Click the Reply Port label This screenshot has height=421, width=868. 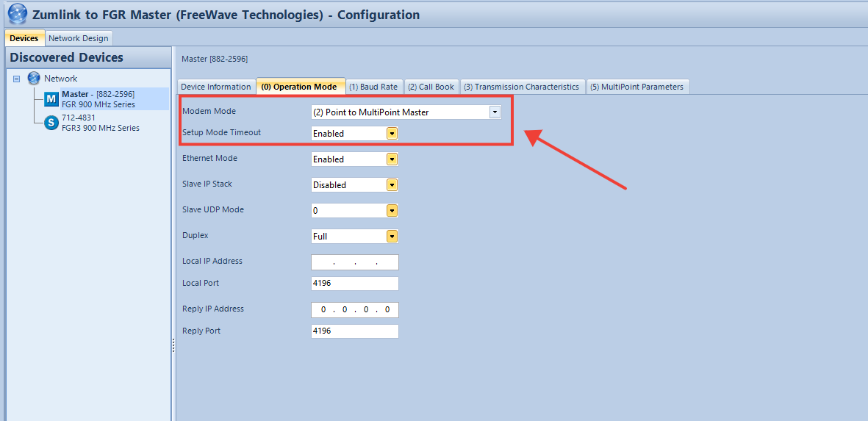click(x=201, y=331)
